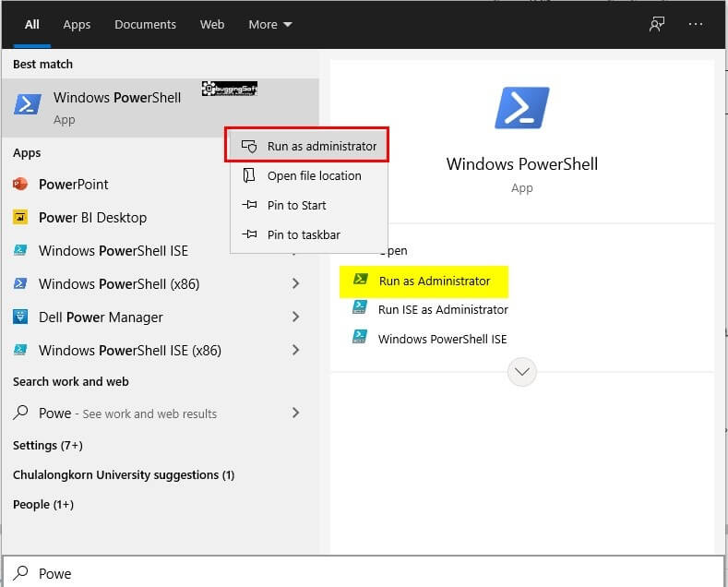Click Windows PowerShell ISE in preview actions
The width and height of the screenshot is (728, 587).
pyautogui.click(x=443, y=339)
